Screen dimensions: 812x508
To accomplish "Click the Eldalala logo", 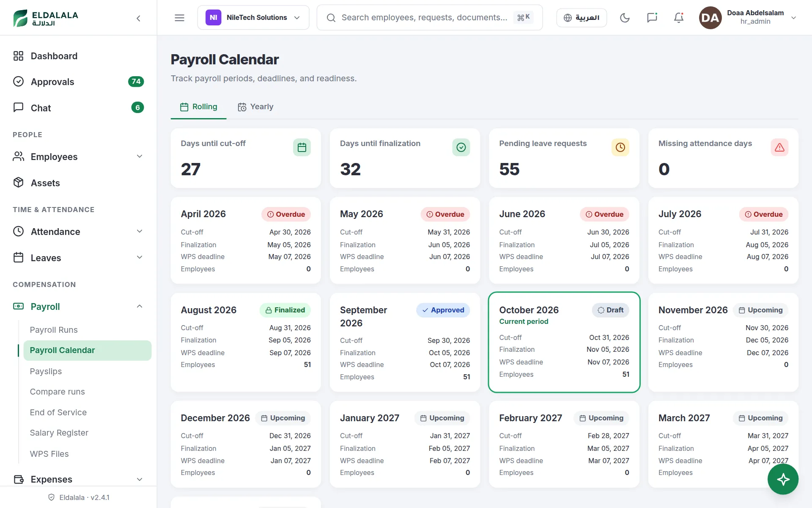I will pyautogui.click(x=46, y=18).
